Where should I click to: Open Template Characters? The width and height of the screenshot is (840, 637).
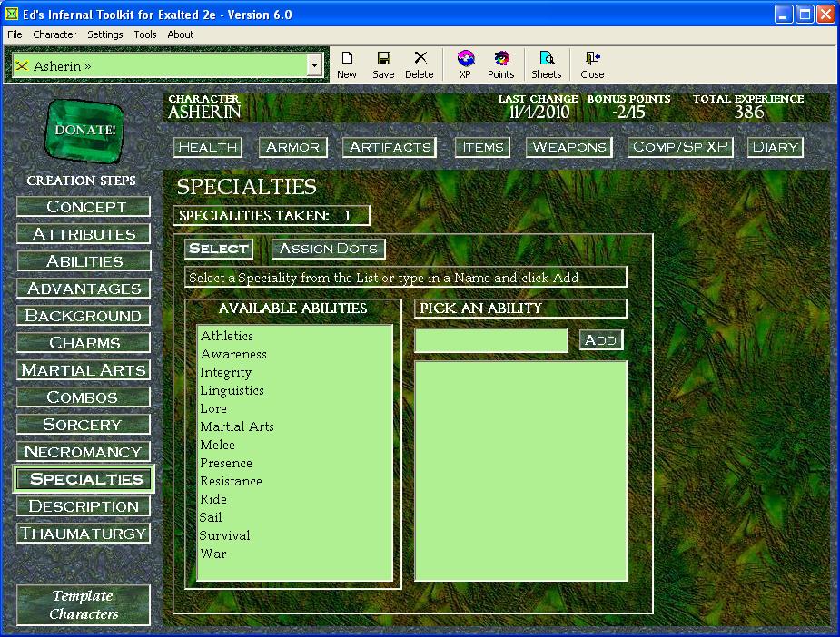pyautogui.click(x=84, y=605)
